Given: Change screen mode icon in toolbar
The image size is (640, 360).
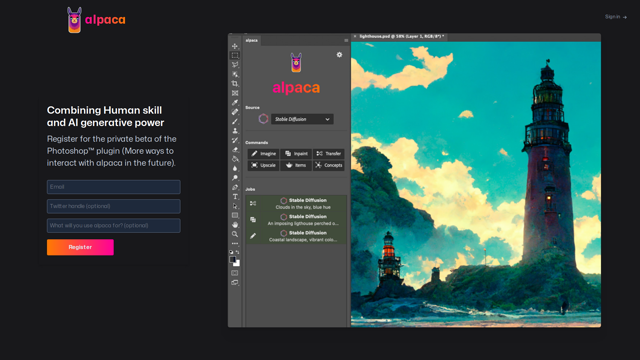Looking at the screenshot, I should [x=235, y=282].
